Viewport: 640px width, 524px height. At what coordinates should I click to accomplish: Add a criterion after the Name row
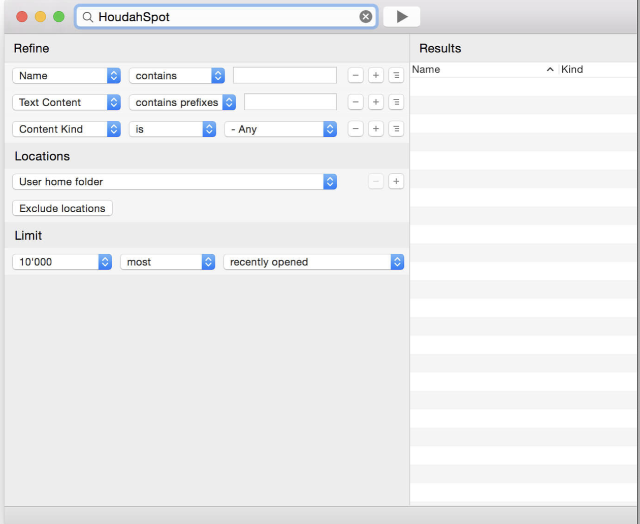coord(376,75)
